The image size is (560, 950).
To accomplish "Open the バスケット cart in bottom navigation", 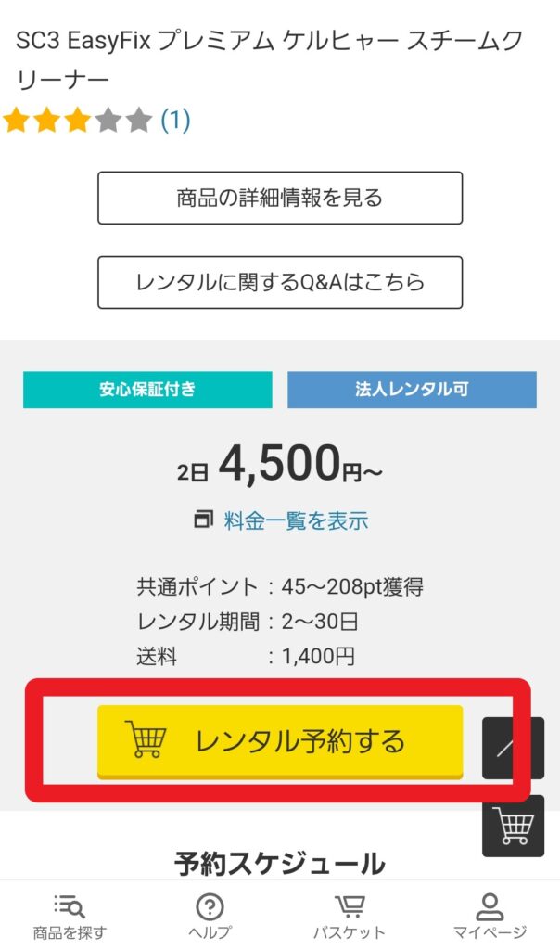I will point(349,906).
